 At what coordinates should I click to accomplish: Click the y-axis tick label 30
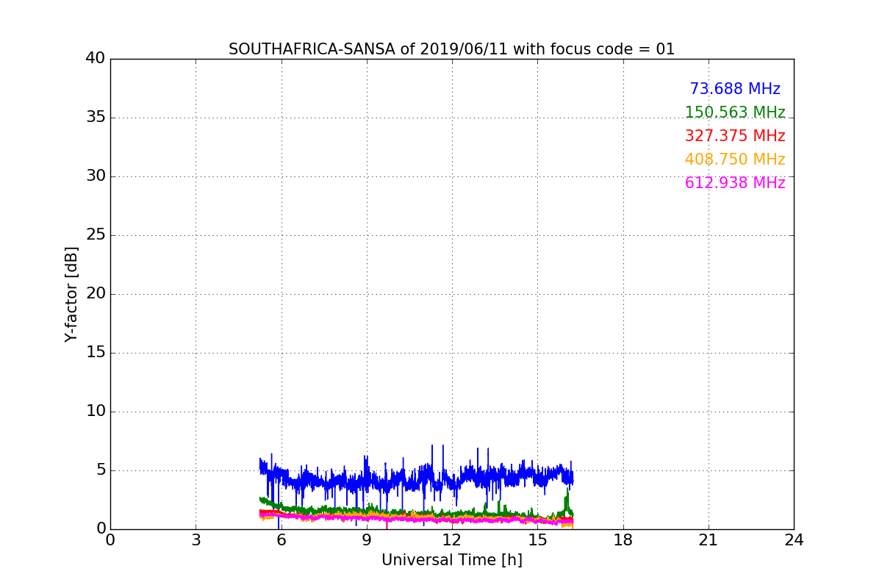(x=96, y=176)
